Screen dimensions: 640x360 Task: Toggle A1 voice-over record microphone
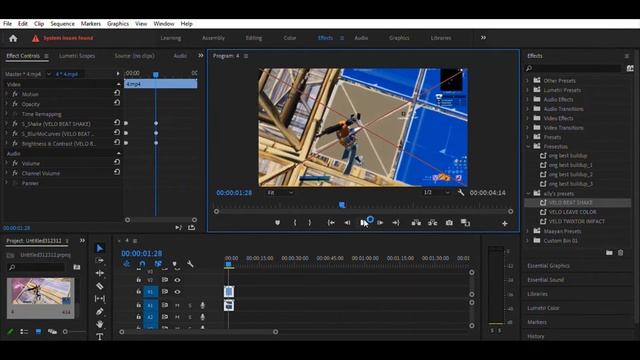point(202,305)
